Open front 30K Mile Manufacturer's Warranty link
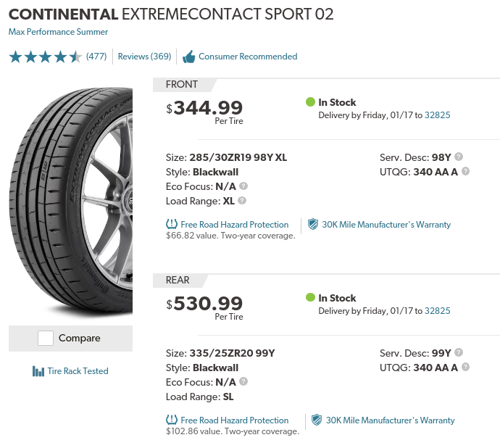Image resolution: width=500 pixels, height=448 pixels. tap(386, 225)
